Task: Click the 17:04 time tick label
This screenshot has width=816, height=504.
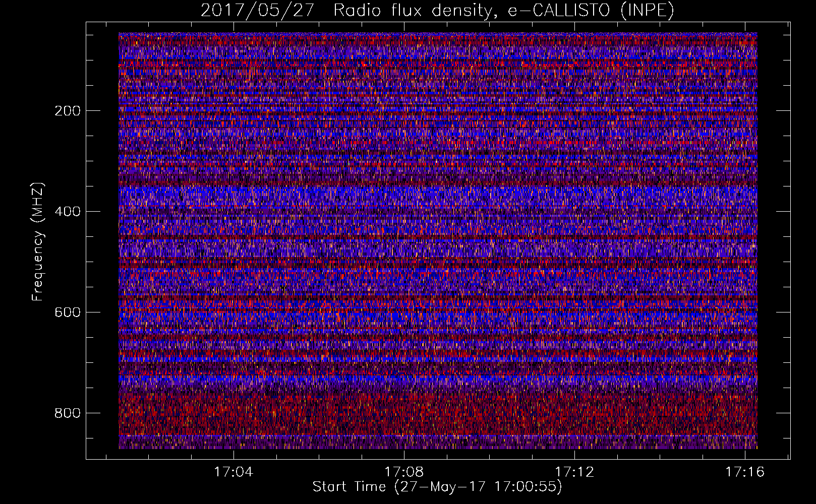Action: click(x=234, y=472)
